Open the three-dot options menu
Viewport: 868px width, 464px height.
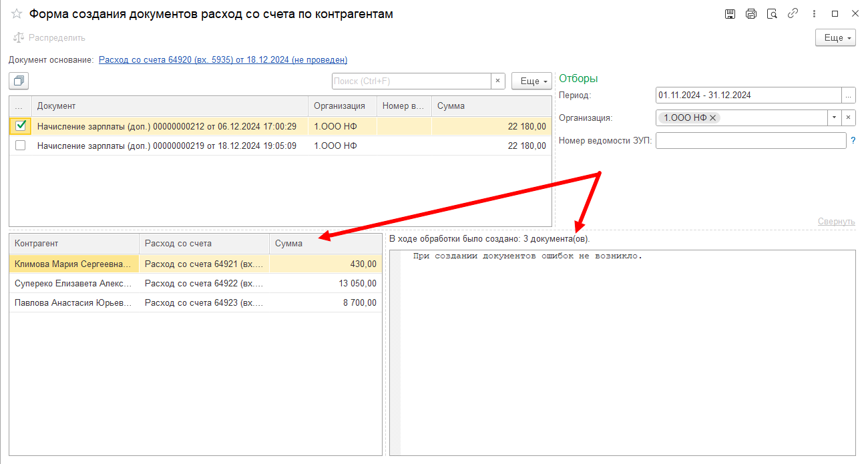(x=814, y=14)
